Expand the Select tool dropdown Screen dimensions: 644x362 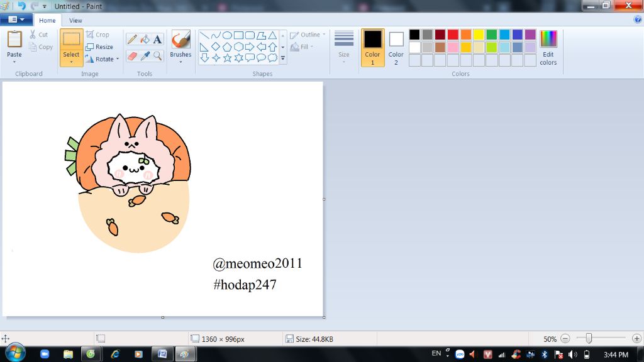point(71,62)
